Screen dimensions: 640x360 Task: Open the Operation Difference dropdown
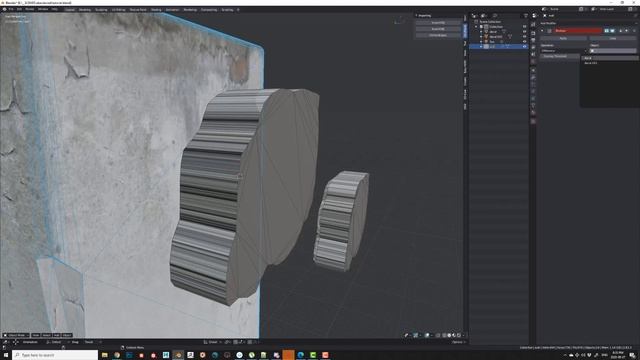click(564, 51)
